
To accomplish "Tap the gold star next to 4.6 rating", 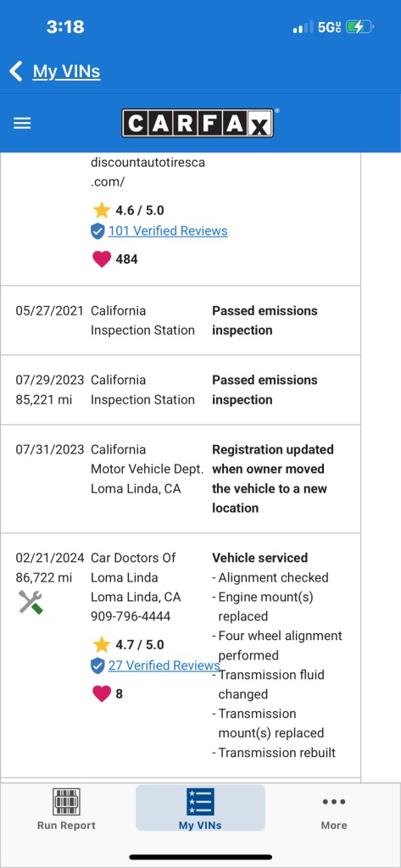I will pyautogui.click(x=102, y=210).
